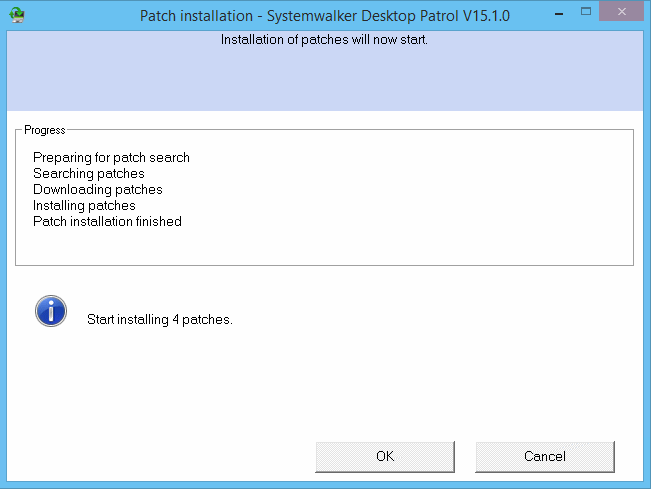651x489 pixels.
Task: Select 'Searching patches' progress step
Action: click(89, 173)
